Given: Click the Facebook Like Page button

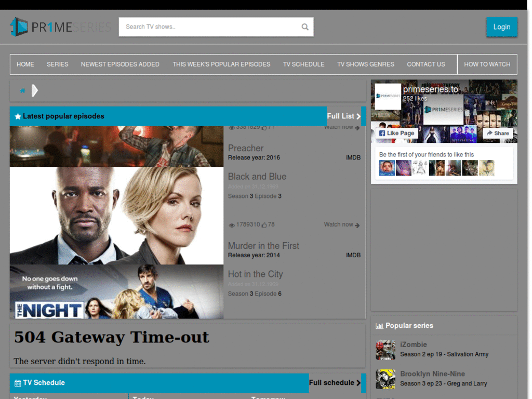Looking at the screenshot, I should pyautogui.click(x=396, y=134).
